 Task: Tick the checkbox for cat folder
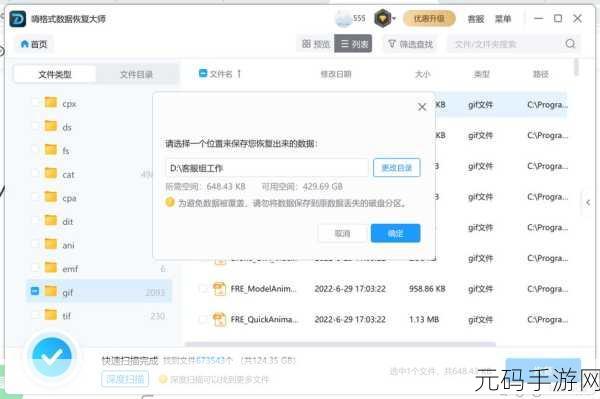point(35,174)
